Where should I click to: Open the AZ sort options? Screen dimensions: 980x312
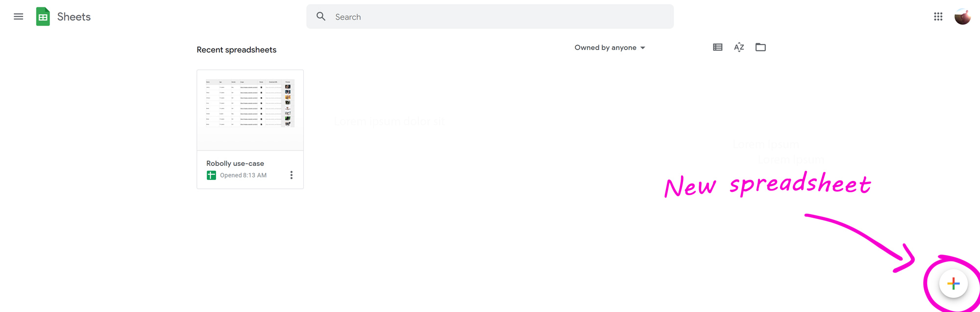(739, 47)
